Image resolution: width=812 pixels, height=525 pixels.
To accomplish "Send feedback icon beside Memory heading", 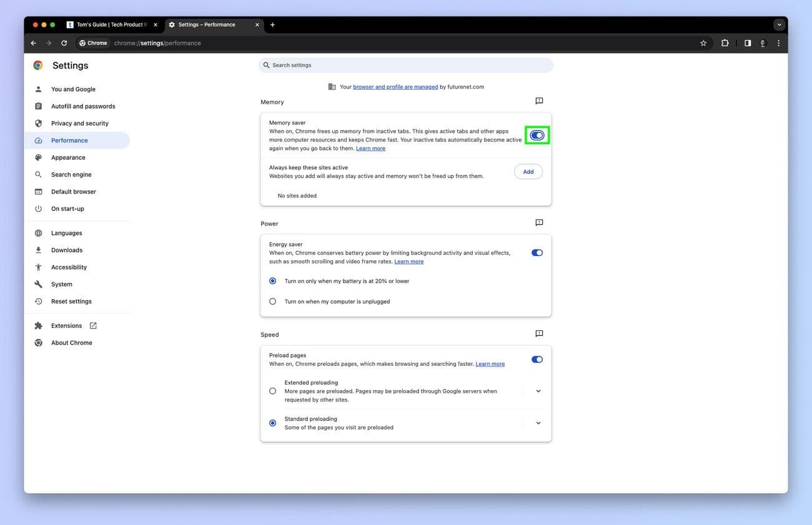I will click(x=539, y=101).
